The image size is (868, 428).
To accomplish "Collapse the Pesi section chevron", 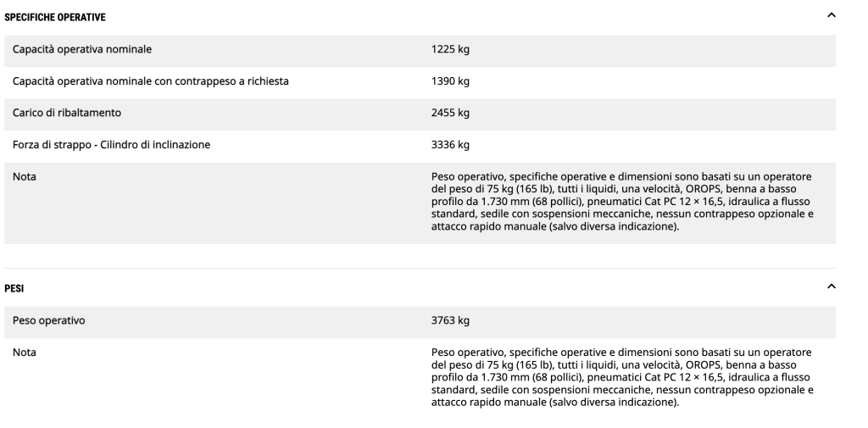I will click(x=832, y=287).
